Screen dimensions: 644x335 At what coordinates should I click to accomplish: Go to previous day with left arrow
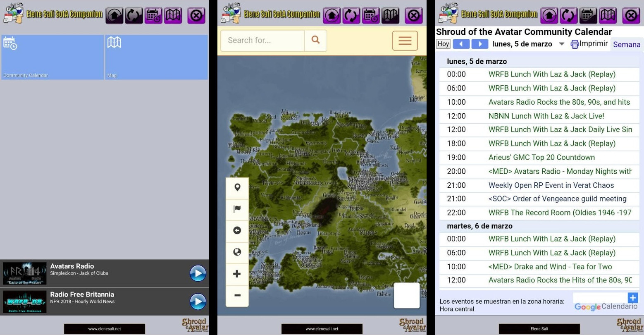click(x=461, y=44)
